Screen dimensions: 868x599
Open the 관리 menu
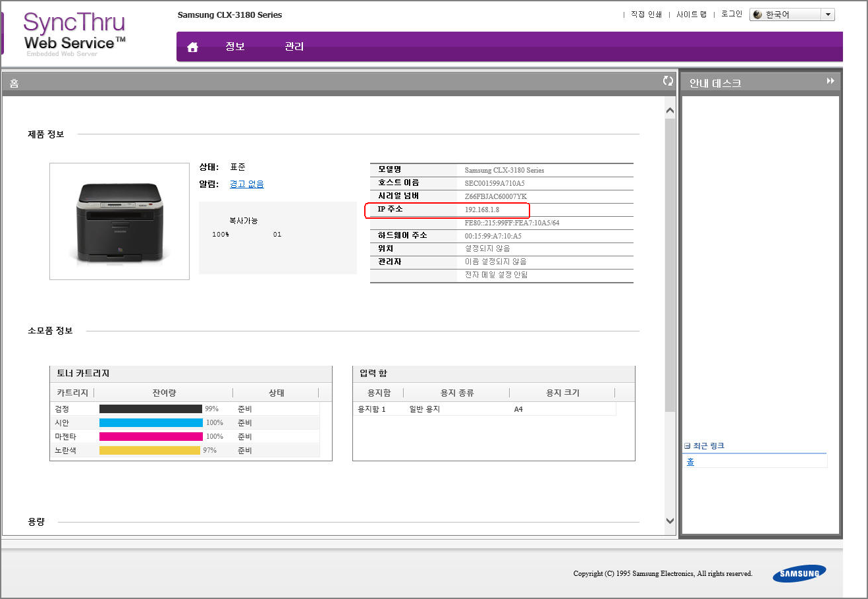coord(294,46)
